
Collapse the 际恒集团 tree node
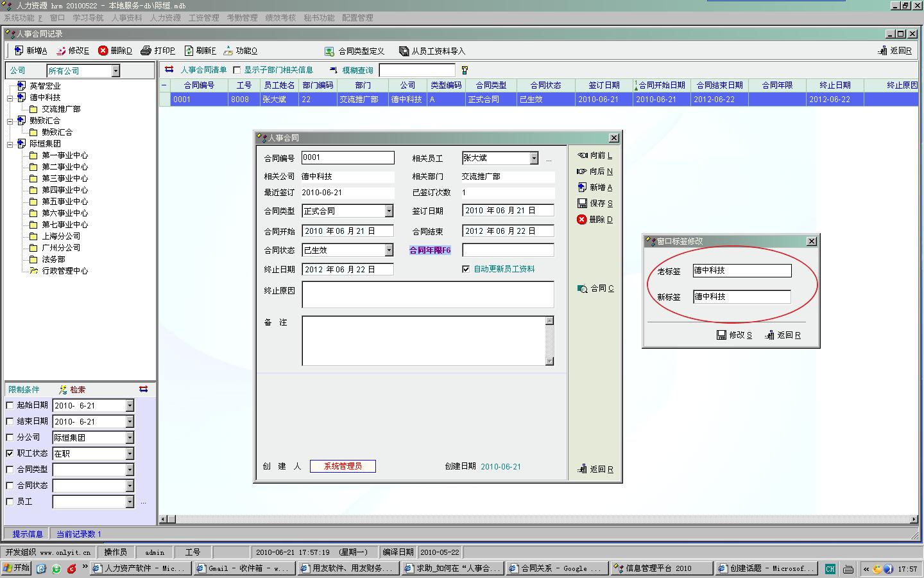(10, 144)
